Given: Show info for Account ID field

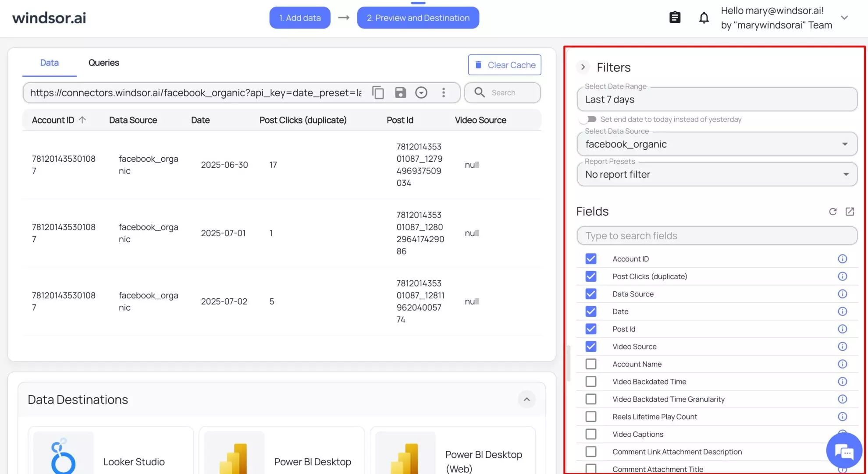Looking at the screenshot, I should (x=842, y=259).
